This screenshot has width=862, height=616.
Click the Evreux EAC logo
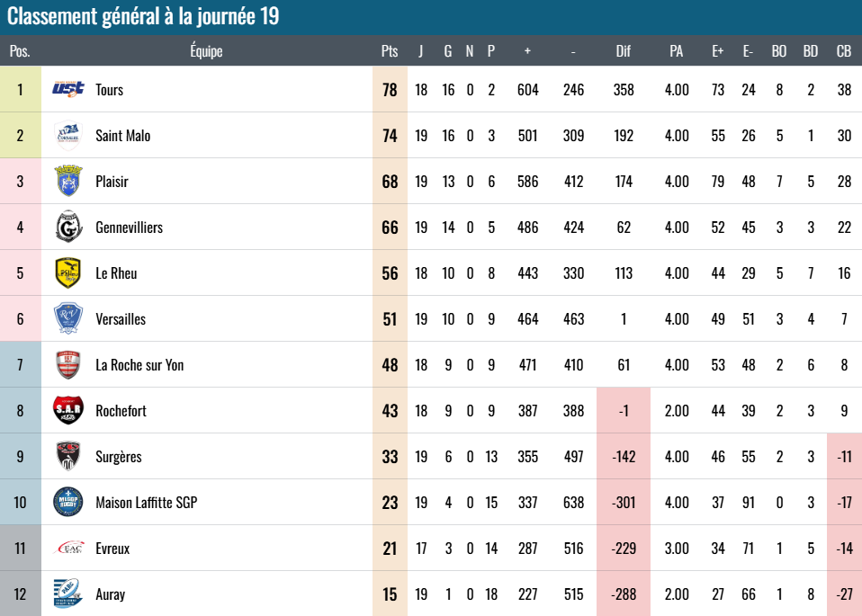click(68, 548)
